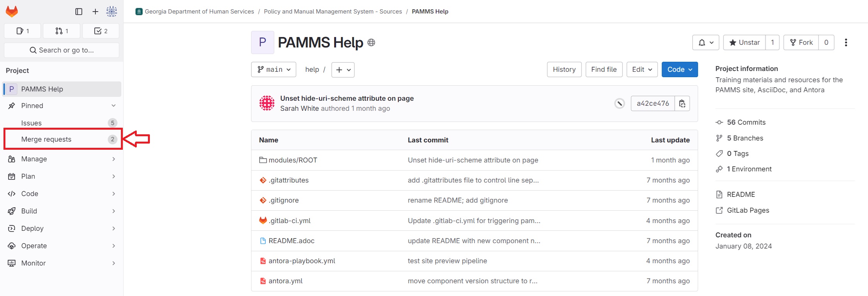
Task: Open Issues in the sidebar
Action: tap(62, 123)
